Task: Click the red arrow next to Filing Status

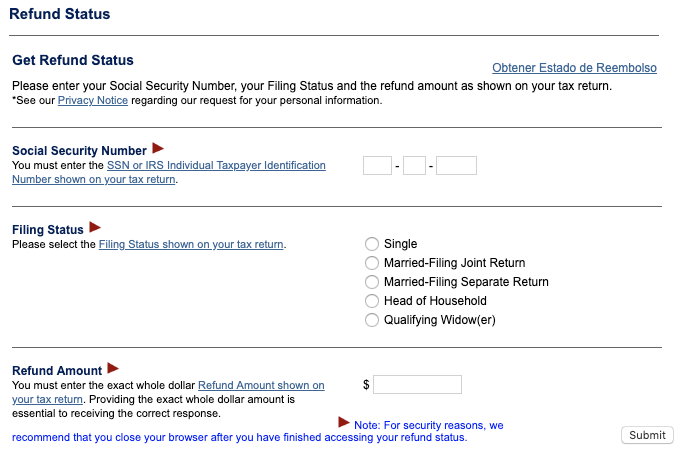Action: click(95, 227)
